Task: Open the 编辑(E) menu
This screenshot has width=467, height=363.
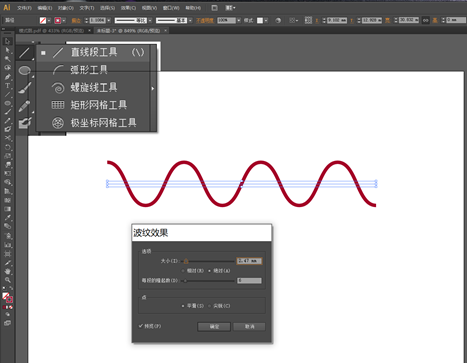Action: tap(45, 8)
